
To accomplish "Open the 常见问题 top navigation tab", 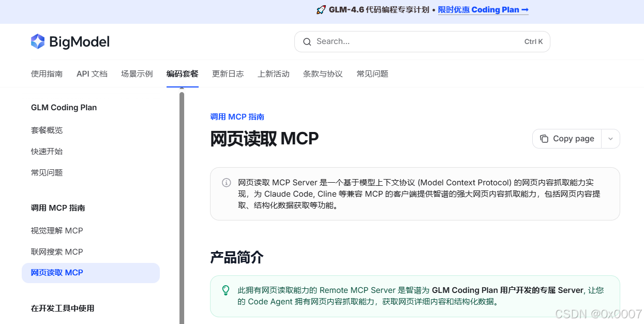I will 372,74.
